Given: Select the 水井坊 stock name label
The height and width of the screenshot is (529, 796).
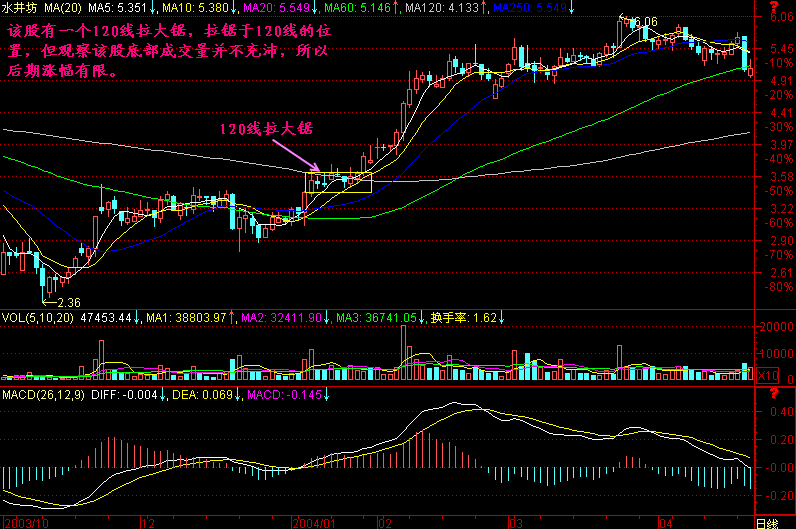Looking at the screenshot, I should pyautogui.click(x=18, y=6).
